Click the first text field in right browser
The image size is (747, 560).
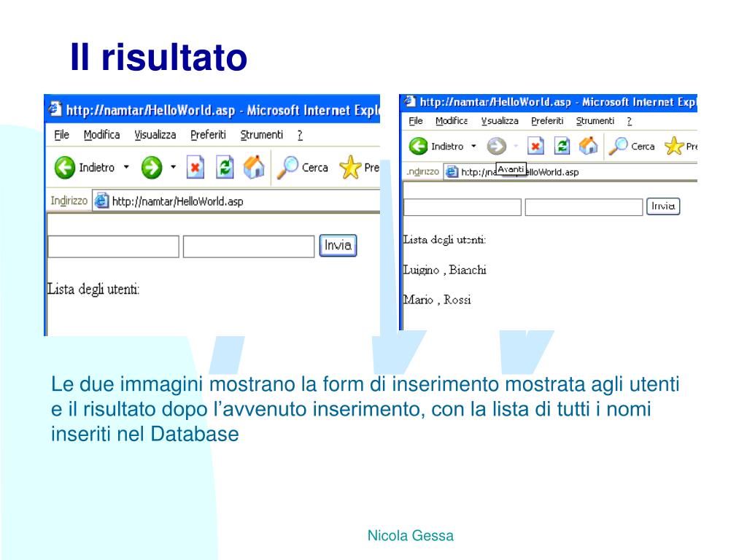(x=462, y=207)
